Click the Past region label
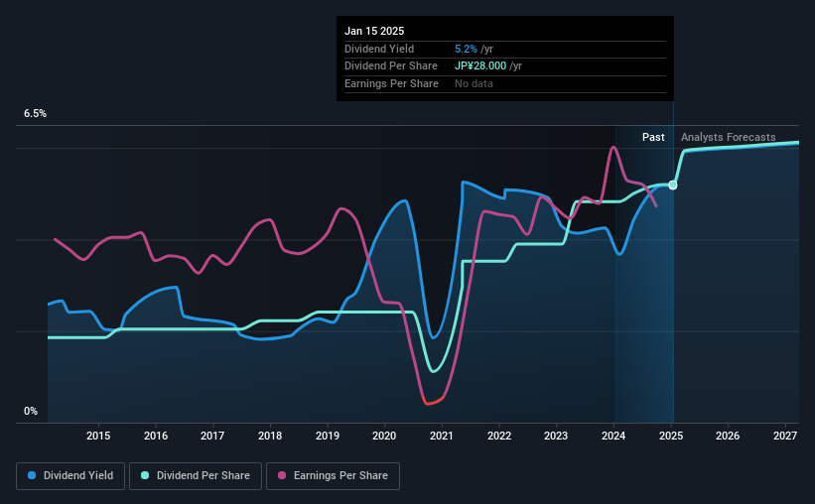 pyautogui.click(x=653, y=137)
